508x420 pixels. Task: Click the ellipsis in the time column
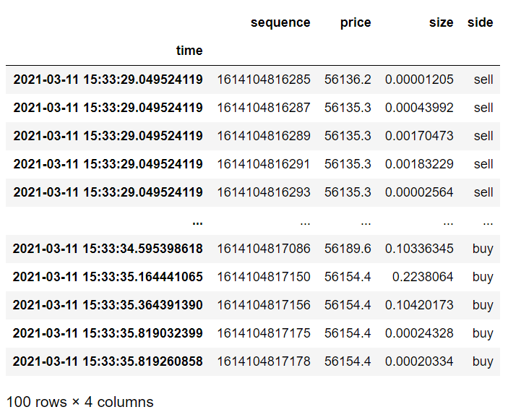tap(197, 223)
